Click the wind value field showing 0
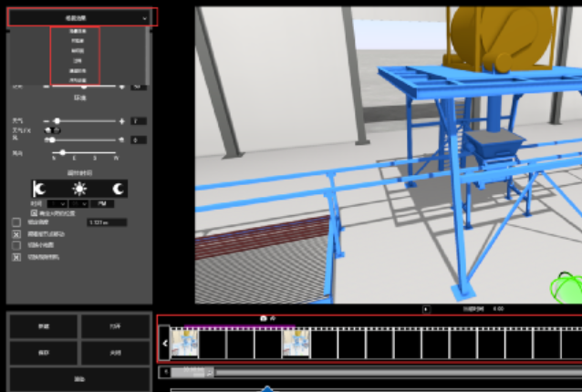 139,139
